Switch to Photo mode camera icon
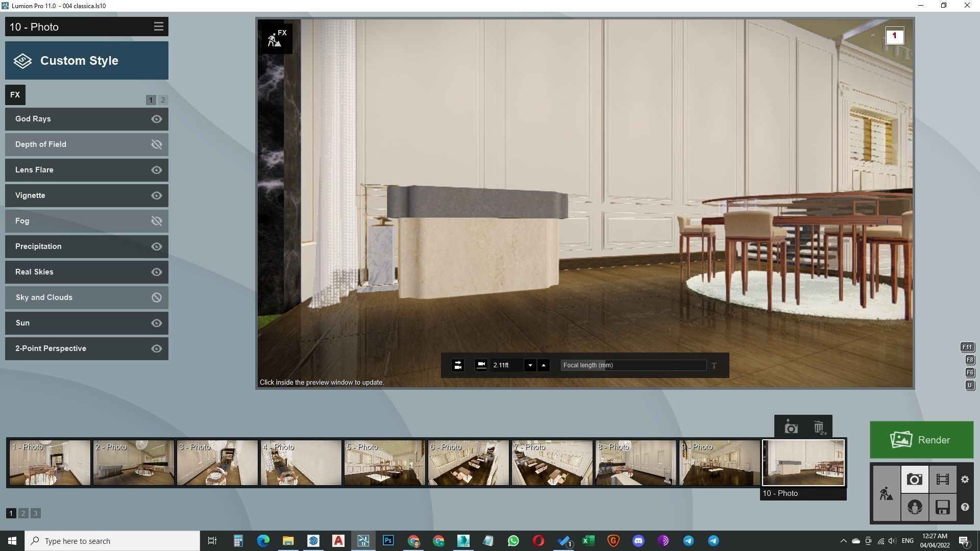The height and width of the screenshot is (551, 980). pos(914,479)
